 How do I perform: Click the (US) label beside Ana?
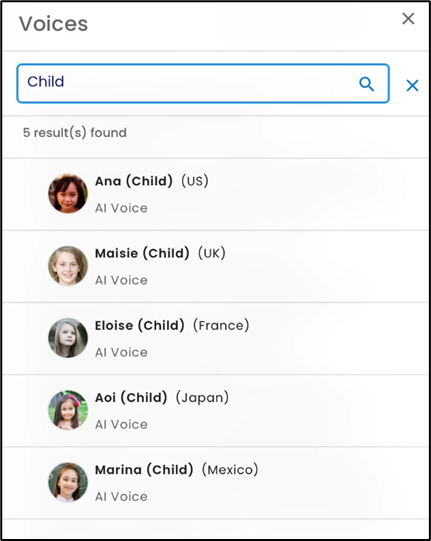(195, 181)
